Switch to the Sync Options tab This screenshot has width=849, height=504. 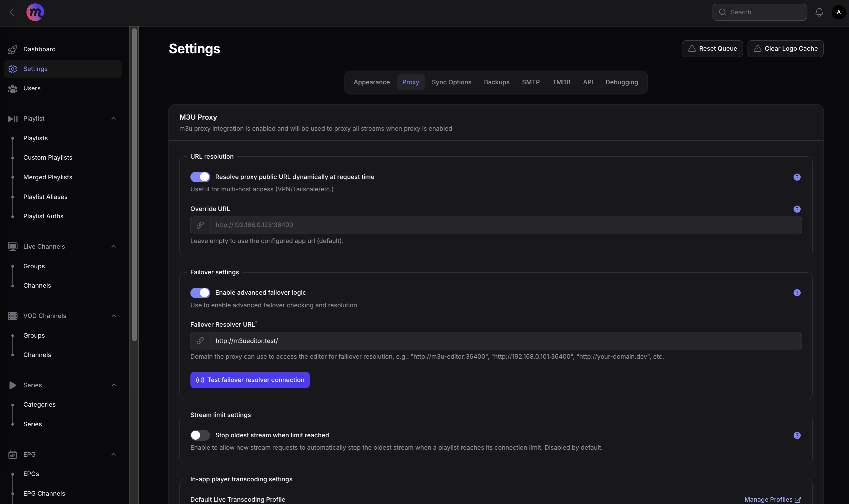(451, 83)
